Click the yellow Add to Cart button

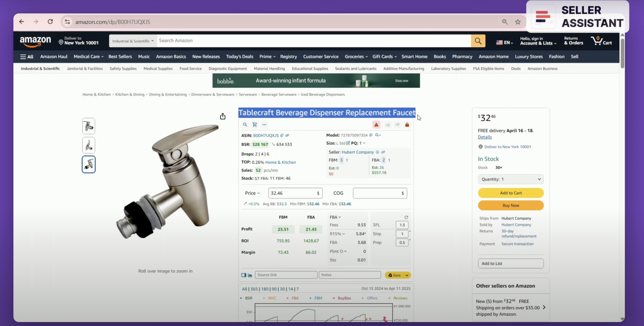510,193
